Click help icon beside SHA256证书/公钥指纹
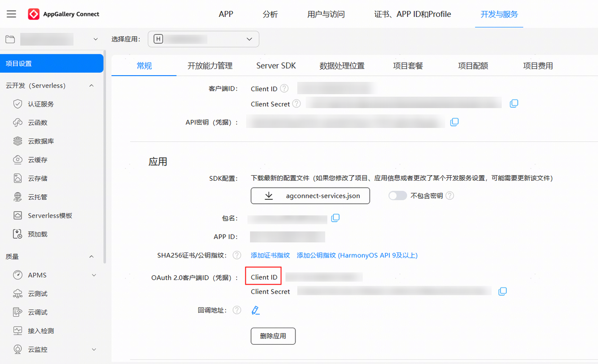 pyautogui.click(x=237, y=255)
